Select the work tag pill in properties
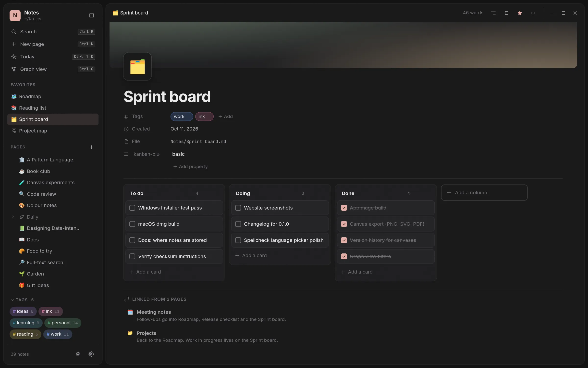The width and height of the screenshot is (588, 368). point(182,117)
